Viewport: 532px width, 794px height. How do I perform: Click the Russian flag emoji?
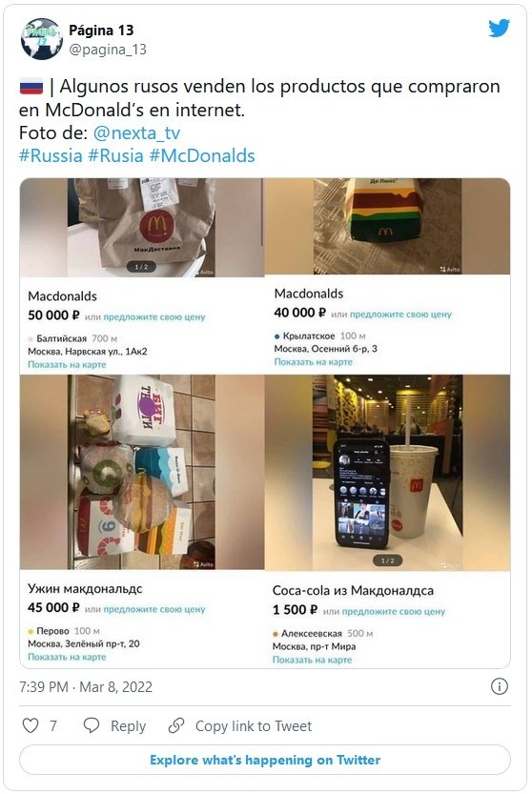(x=31, y=87)
